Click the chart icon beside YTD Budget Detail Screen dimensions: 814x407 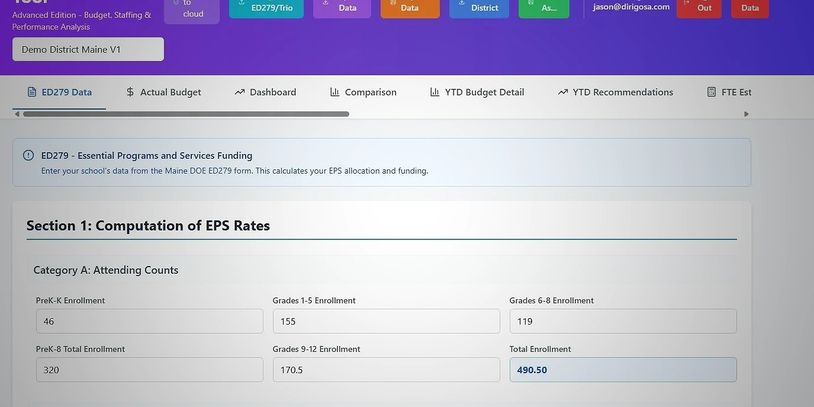[x=435, y=92]
